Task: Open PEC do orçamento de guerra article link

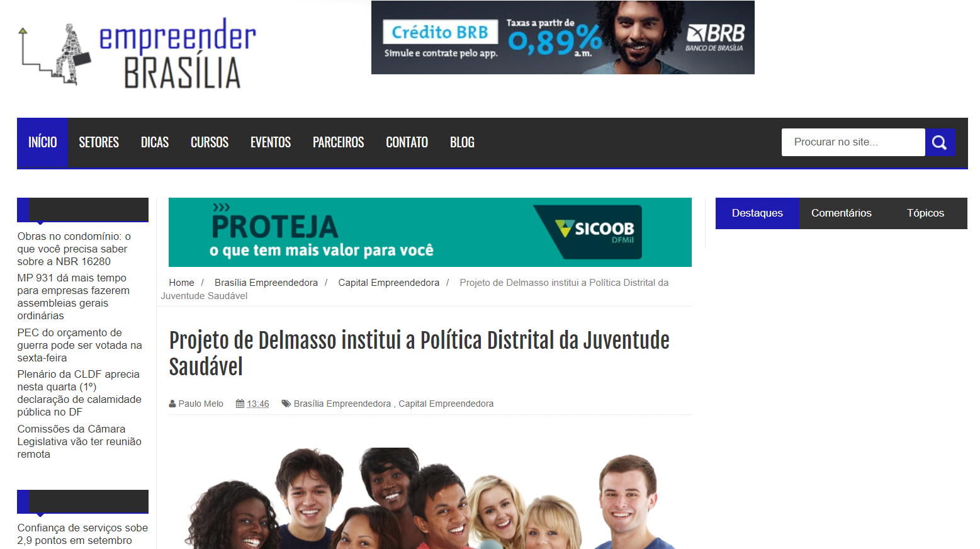Action: coord(80,345)
